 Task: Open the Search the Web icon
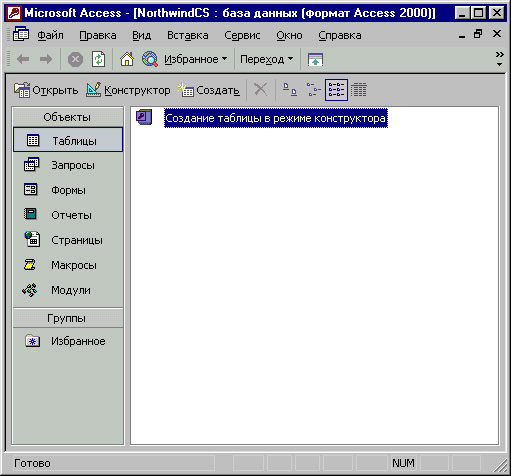pyautogui.click(x=150, y=59)
